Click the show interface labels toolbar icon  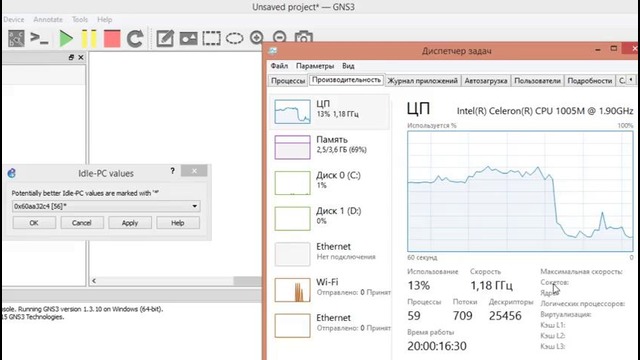pos(16,38)
